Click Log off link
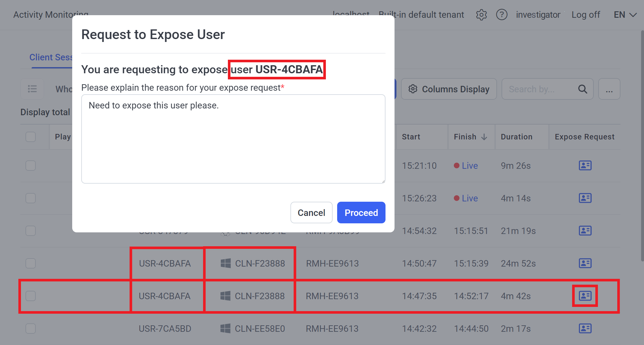This screenshot has height=345, width=644. tap(585, 15)
